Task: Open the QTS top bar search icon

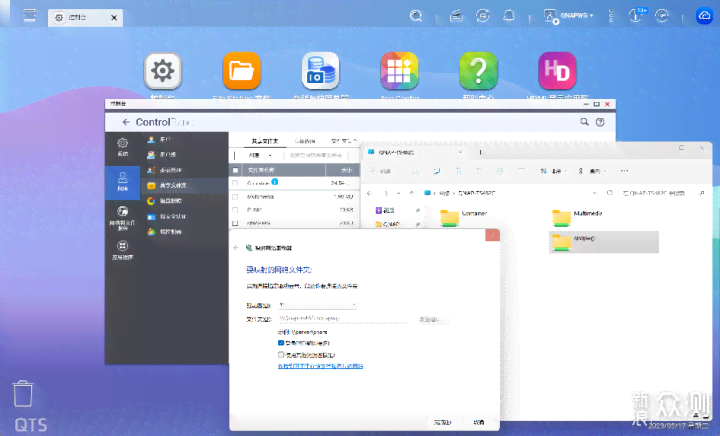Action: pyautogui.click(x=416, y=16)
